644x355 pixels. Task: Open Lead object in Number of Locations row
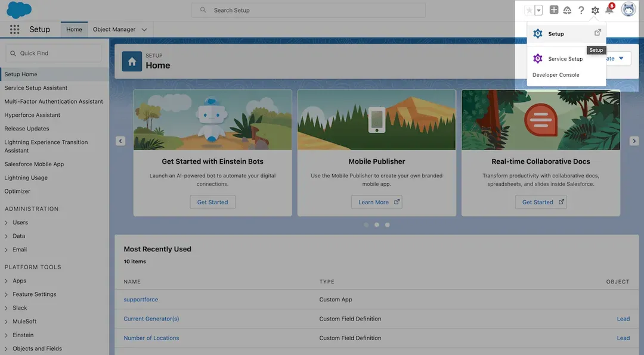click(x=623, y=338)
